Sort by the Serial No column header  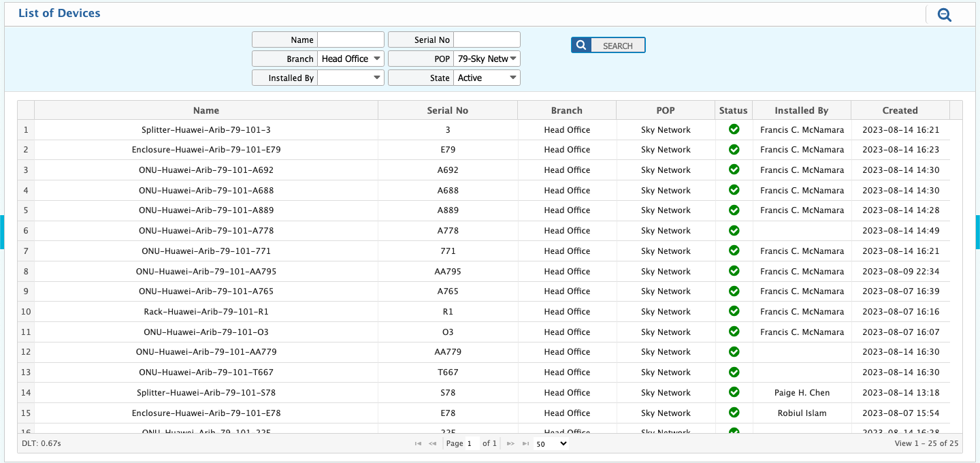click(x=447, y=110)
